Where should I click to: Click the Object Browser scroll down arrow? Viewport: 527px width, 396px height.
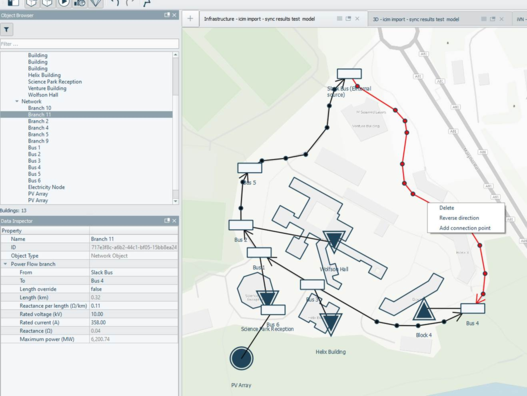175,201
